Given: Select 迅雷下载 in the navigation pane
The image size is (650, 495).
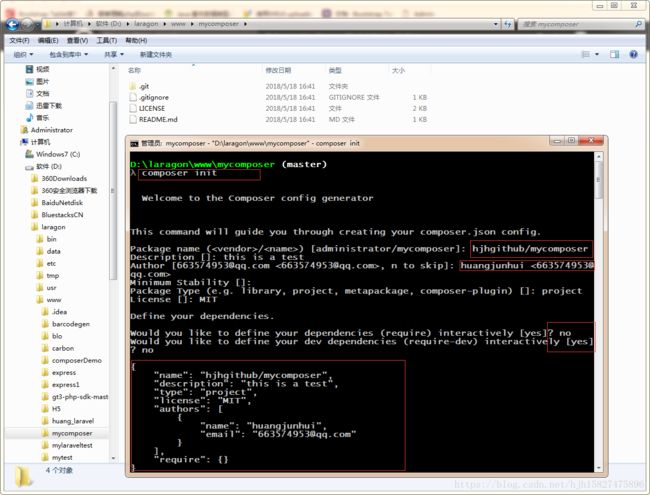Looking at the screenshot, I should 49,106.
